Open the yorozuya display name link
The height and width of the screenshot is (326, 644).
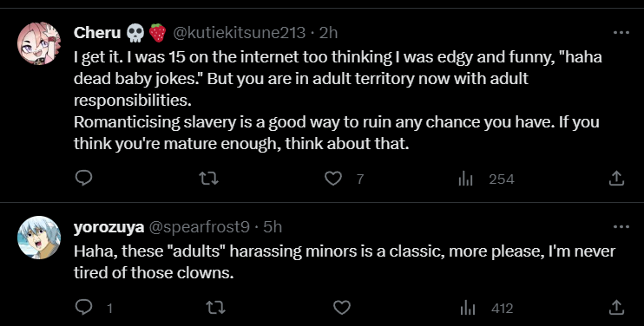(x=108, y=227)
